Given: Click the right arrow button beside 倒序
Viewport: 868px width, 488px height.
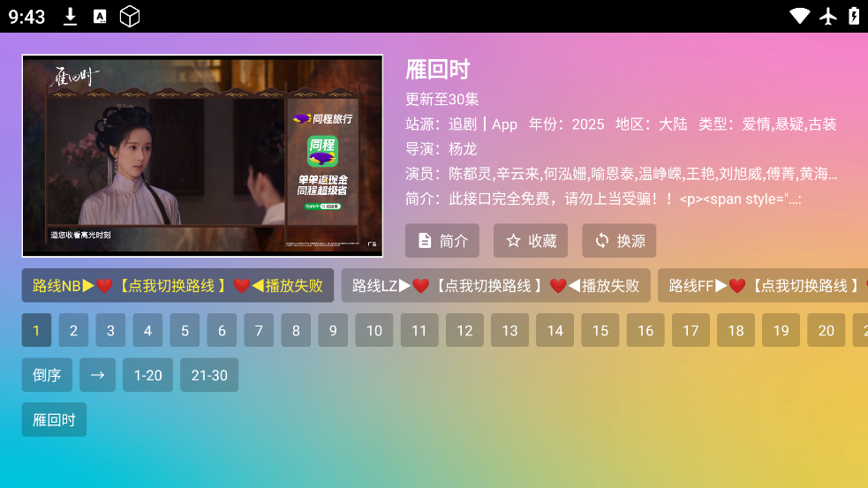Looking at the screenshot, I should point(97,375).
